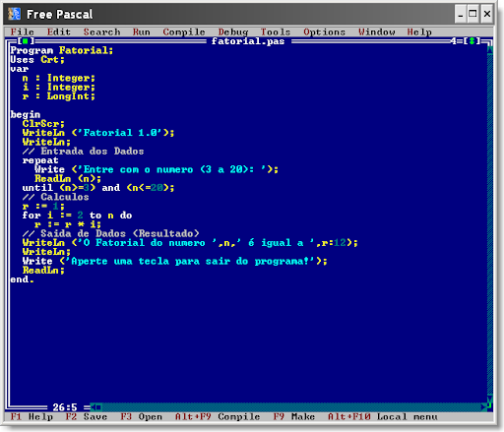Open the Run menu
This screenshot has width=504, height=432.
click(142, 31)
